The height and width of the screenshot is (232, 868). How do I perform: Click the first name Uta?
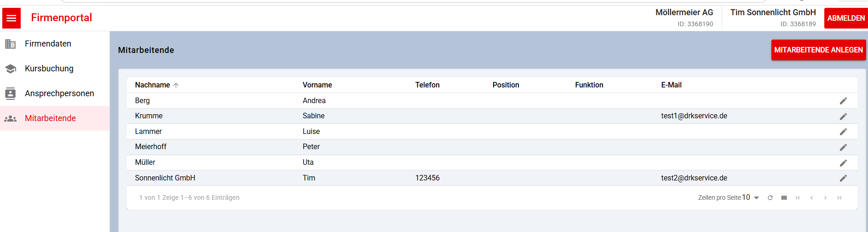pyautogui.click(x=308, y=162)
